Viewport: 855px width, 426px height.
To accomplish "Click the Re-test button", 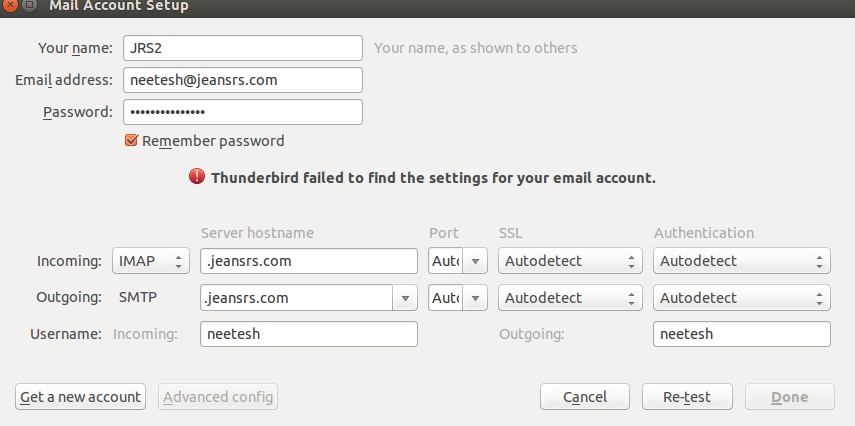I will [687, 397].
